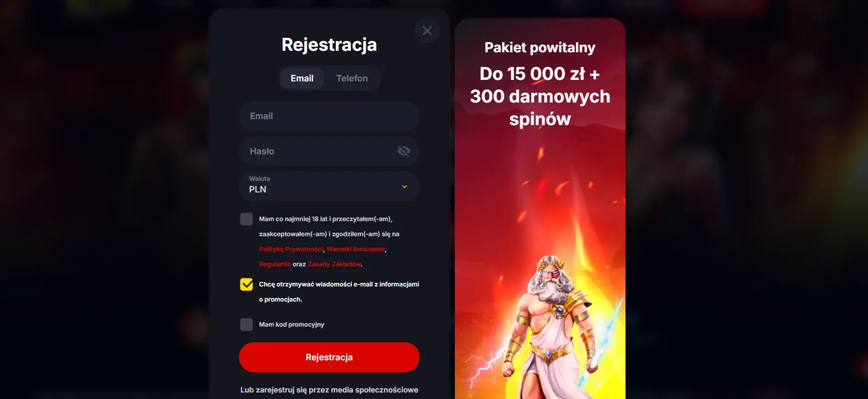
Task: Switch to the Email registration tab
Action: pyautogui.click(x=302, y=78)
